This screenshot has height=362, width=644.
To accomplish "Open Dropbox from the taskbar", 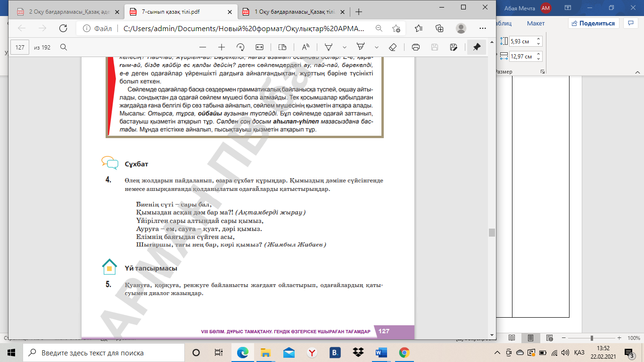I will point(358,353).
